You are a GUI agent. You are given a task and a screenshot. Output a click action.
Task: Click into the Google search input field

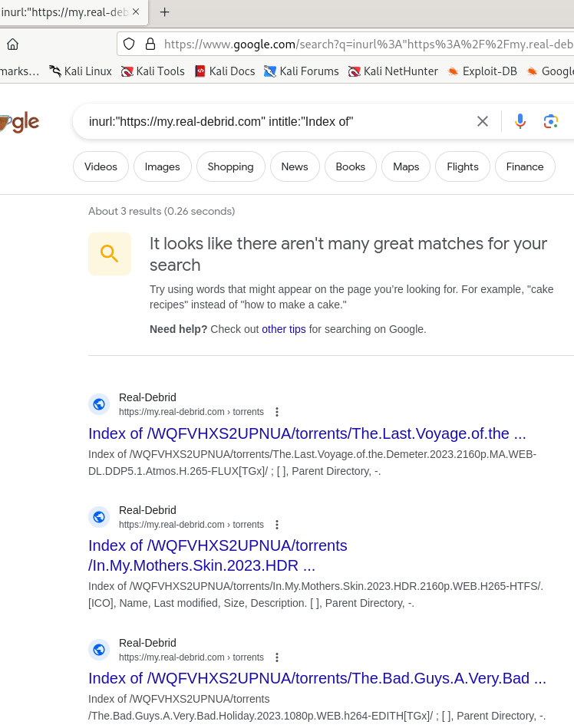tap(269, 121)
